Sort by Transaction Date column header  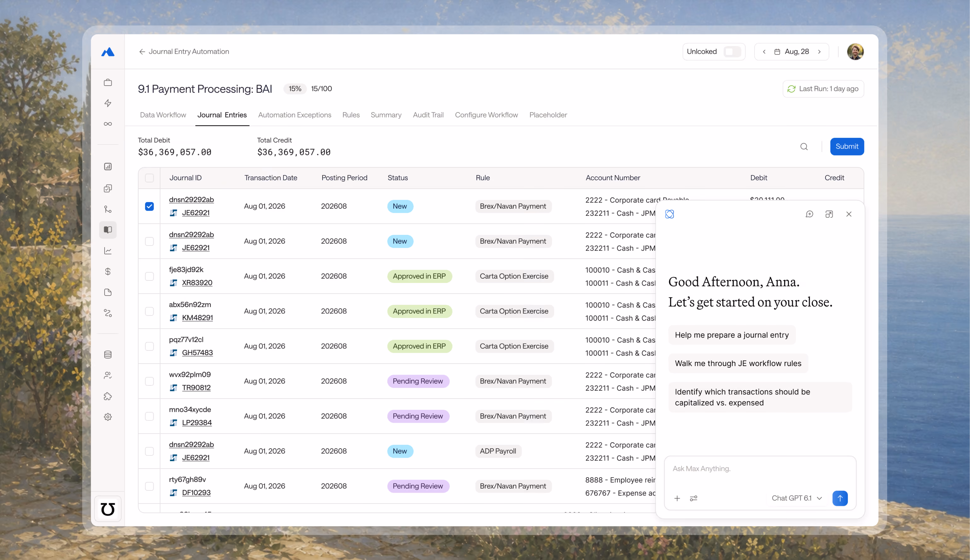[x=271, y=178]
